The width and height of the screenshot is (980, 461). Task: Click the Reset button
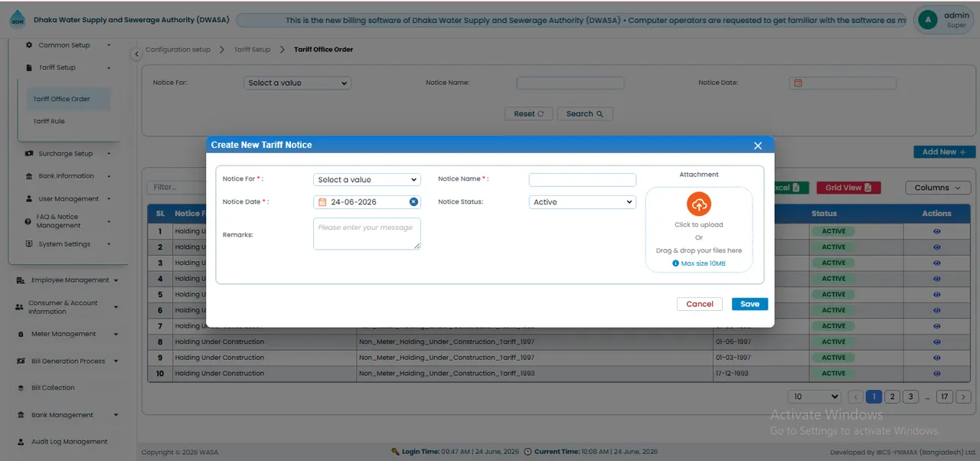(x=529, y=113)
